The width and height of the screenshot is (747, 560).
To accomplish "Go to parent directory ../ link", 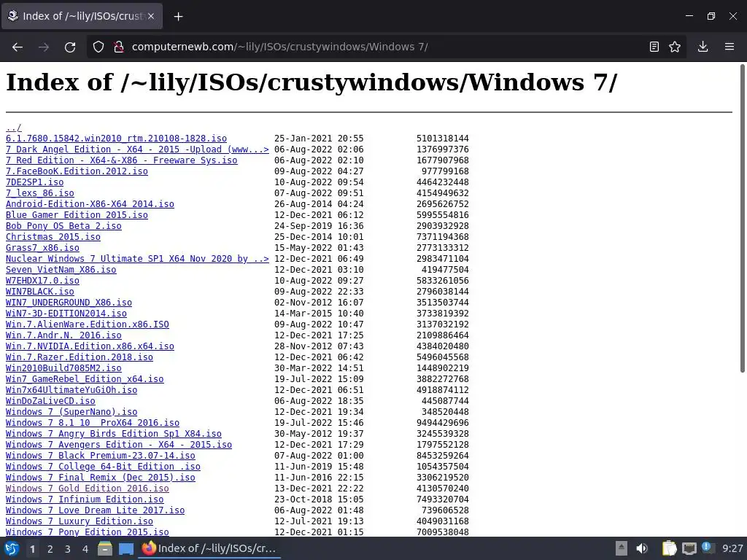I will pos(13,128).
